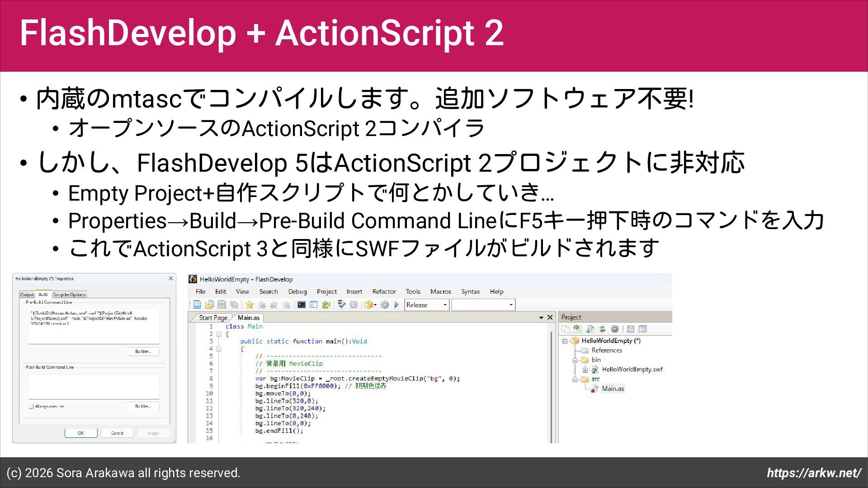Click the gear Build Project icon
Screen dimensions: 868x488
384,305
